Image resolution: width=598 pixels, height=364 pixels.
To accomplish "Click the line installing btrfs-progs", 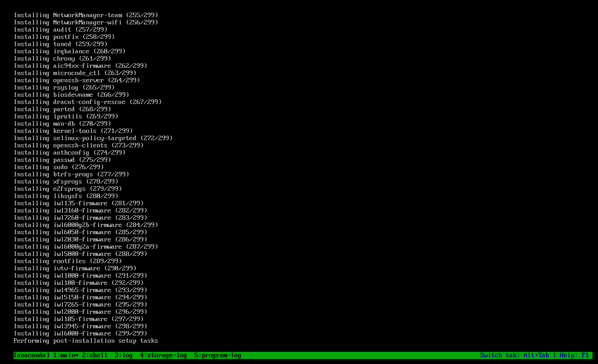I will pyautogui.click(x=71, y=175).
